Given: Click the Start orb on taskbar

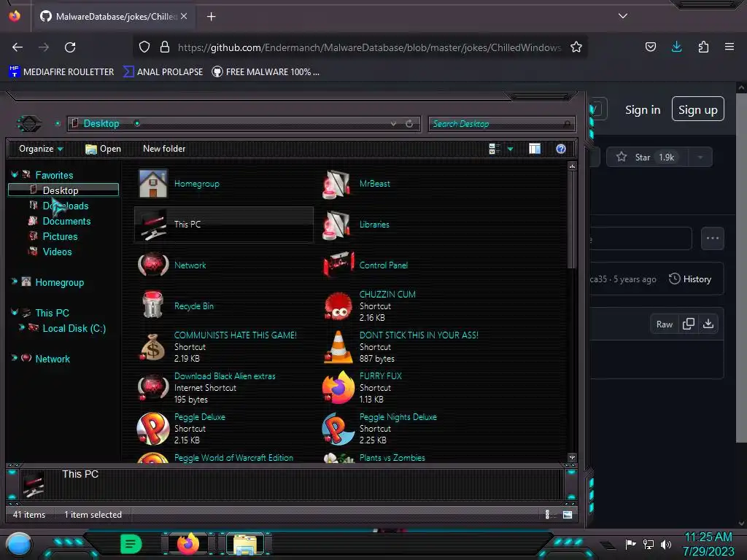Looking at the screenshot, I should (19, 544).
